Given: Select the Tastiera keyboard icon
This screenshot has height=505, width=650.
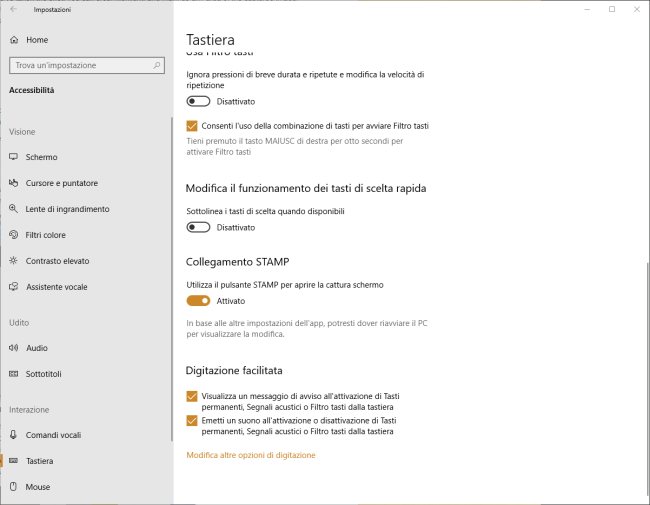Looking at the screenshot, I should pos(14,461).
